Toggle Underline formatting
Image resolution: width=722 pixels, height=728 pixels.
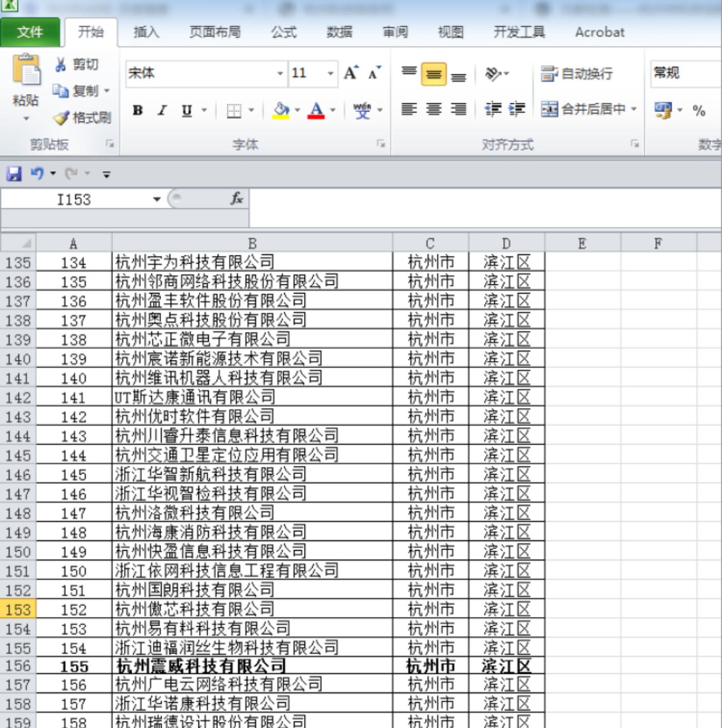(x=187, y=110)
